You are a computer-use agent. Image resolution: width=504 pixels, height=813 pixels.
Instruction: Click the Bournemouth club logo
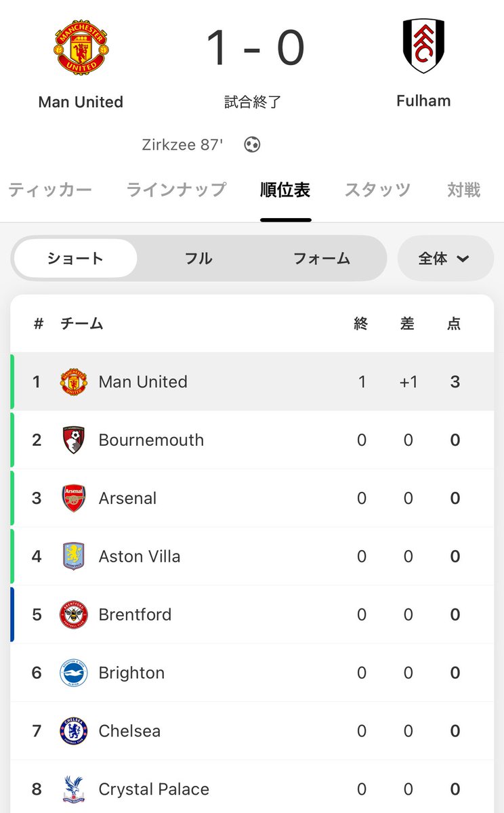pos(73,440)
